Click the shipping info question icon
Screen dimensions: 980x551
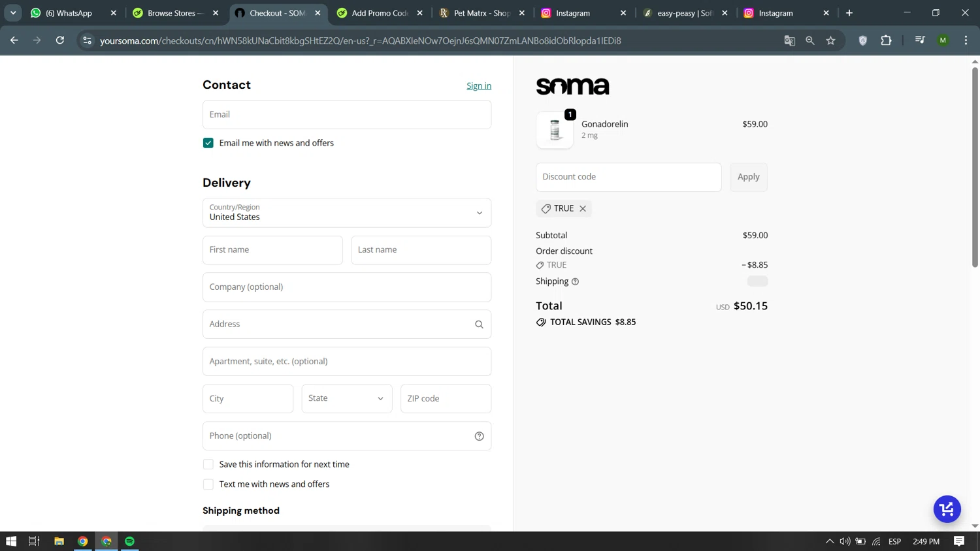(575, 282)
